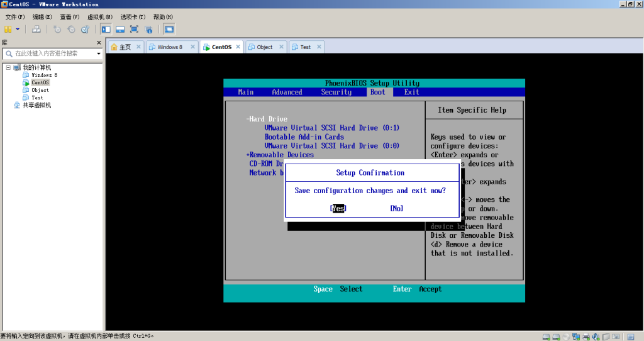This screenshot has width=644, height=341.
Task: Open the snapshot manager wrench icon
Action: click(x=85, y=29)
